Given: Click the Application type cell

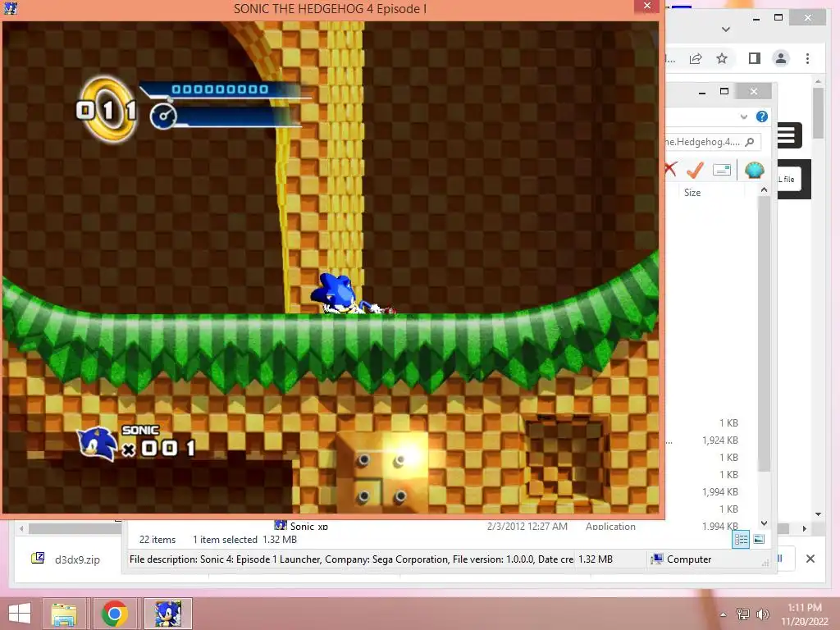Looking at the screenshot, I should pyautogui.click(x=610, y=526).
